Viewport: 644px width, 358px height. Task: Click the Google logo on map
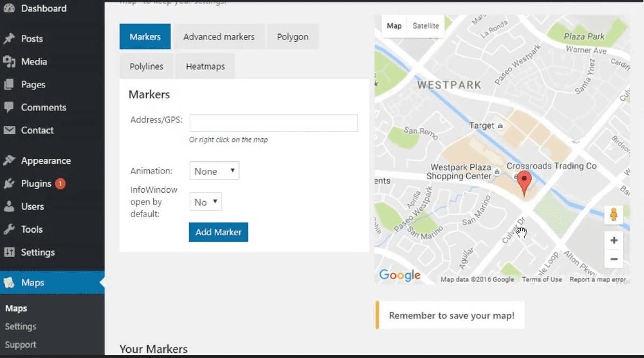pos(399,275)
